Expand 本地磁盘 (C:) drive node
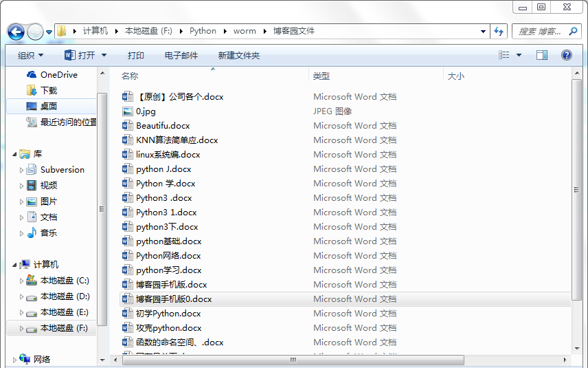Image resolution: width=588 pixels, height=368 pixels. pos(21,281)
